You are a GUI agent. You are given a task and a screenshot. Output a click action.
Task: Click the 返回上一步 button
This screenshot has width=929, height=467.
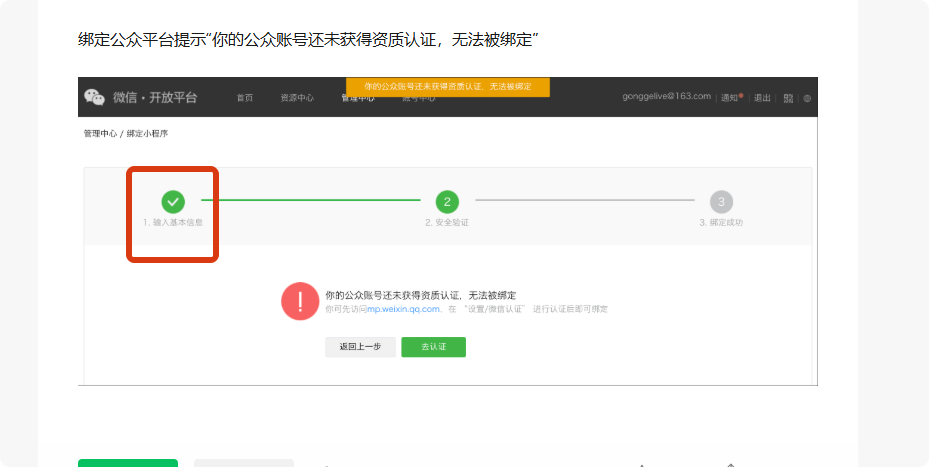[360, 347]
